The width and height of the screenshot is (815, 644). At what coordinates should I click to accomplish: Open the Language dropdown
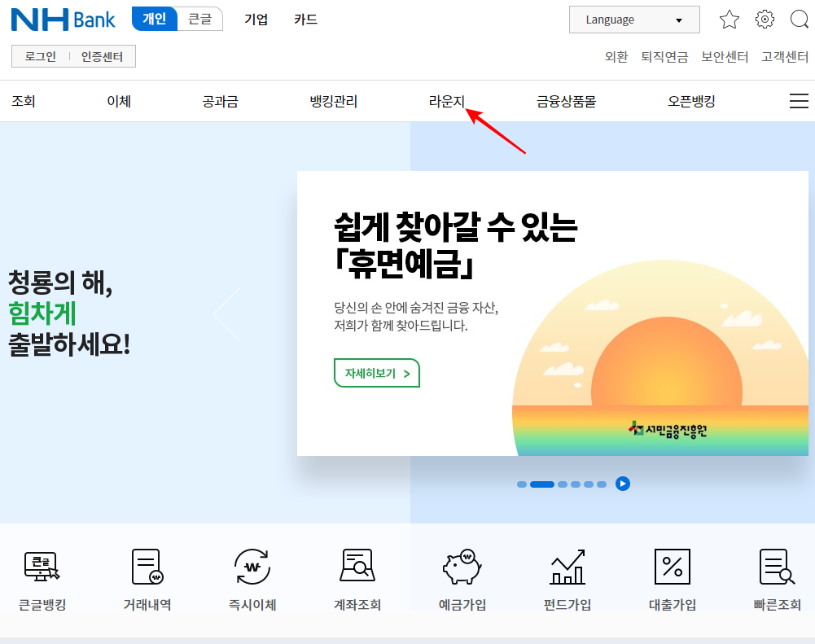(634, 19)
